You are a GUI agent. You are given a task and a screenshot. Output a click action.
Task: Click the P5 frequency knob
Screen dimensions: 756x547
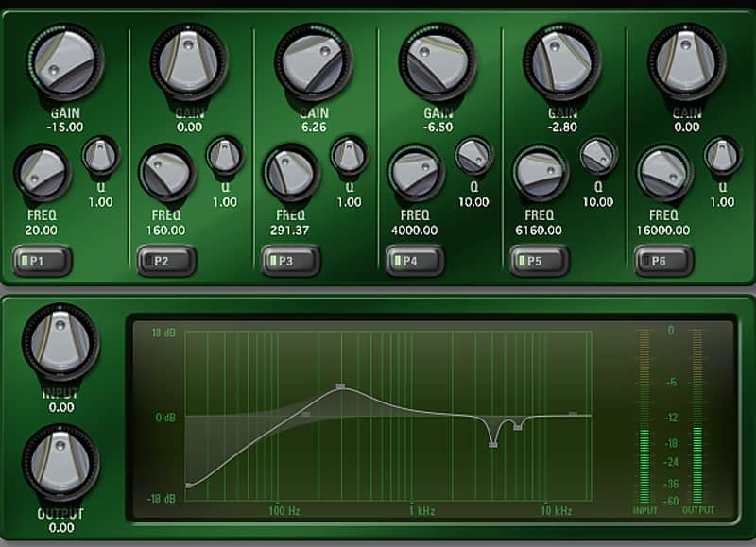540,173
